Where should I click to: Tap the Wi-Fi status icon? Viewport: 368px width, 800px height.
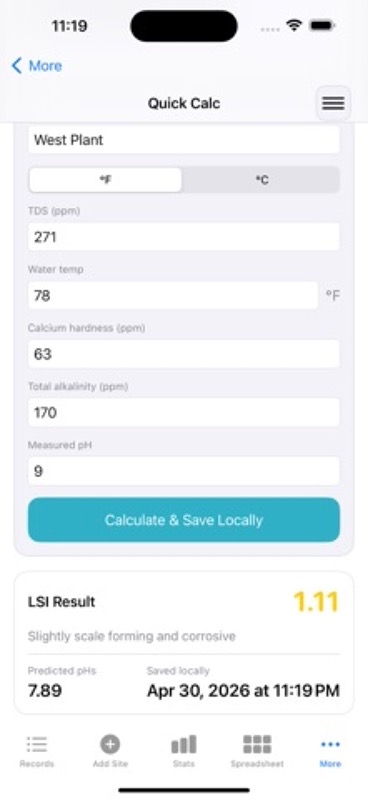click(294, 25)
